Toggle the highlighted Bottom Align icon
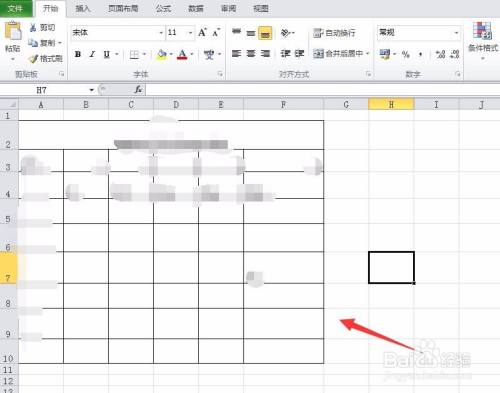This screenshot has height=393, width=500. point(265,33)
